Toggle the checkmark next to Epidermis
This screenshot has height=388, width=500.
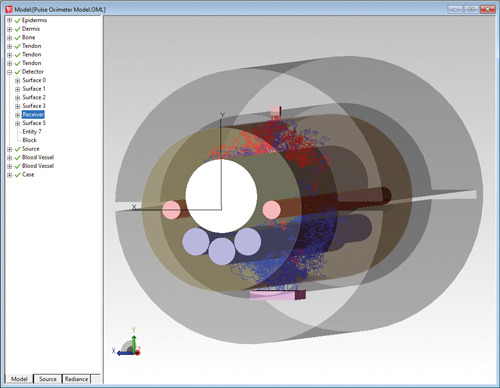[18, 21]
